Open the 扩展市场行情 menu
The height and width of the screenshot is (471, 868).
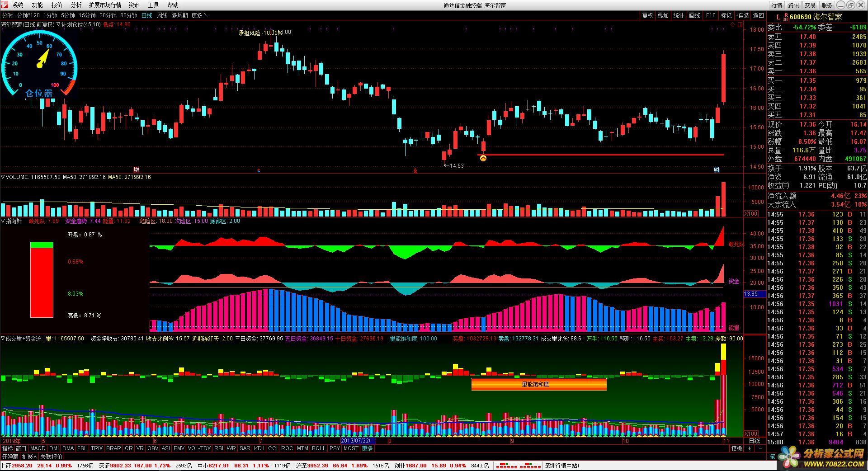(x=105, y=5)
